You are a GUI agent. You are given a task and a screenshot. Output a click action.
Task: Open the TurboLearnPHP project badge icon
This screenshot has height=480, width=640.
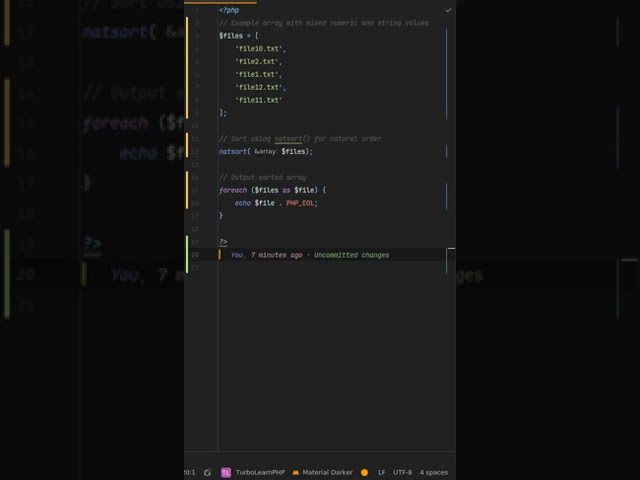pos(226,472)
